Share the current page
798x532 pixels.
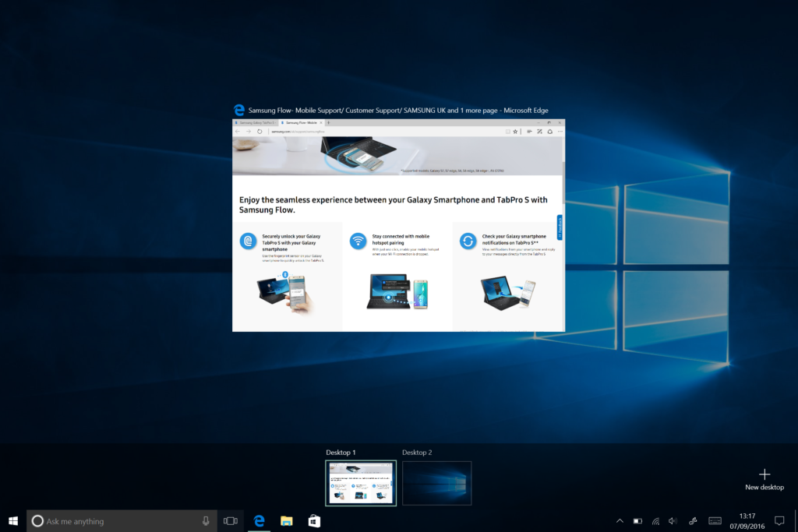549,132
